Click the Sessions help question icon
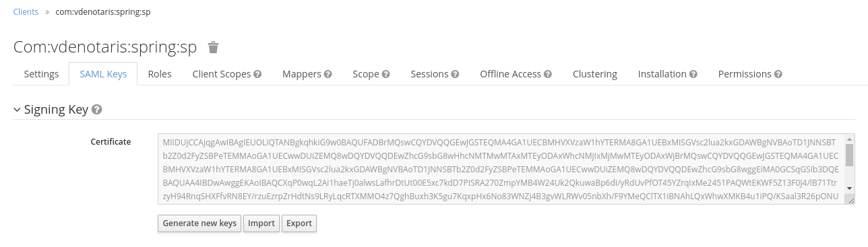868x247 pixels. click(455, 74)
